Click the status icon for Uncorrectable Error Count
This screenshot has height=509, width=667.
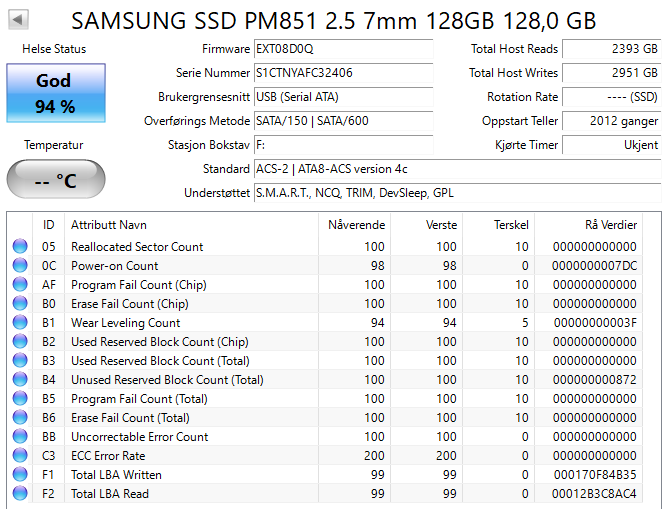click(20, 437)
